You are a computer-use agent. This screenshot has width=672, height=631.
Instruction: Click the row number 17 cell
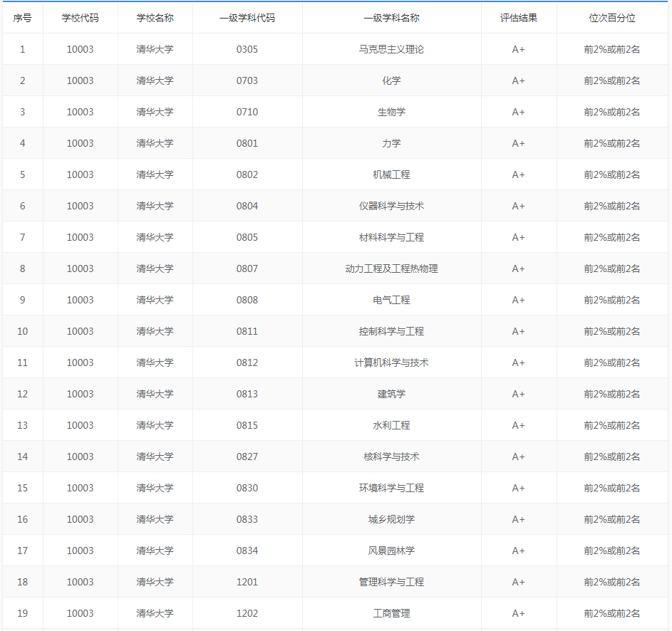pos(23,551)
